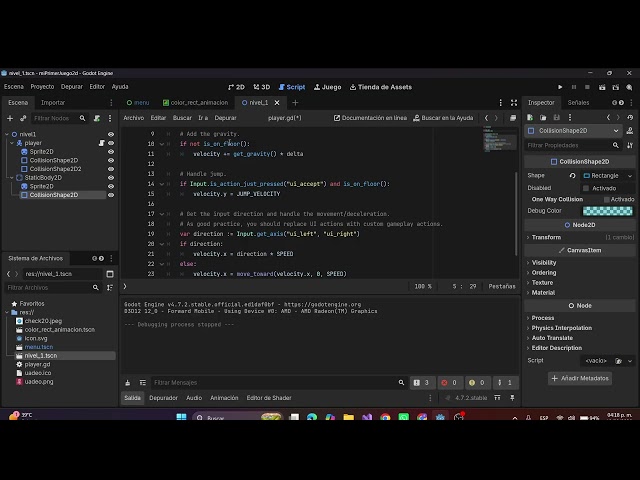Click Buscar en la Ayuda
Screen dimensions: 640x480
click(x=443, y=118)
